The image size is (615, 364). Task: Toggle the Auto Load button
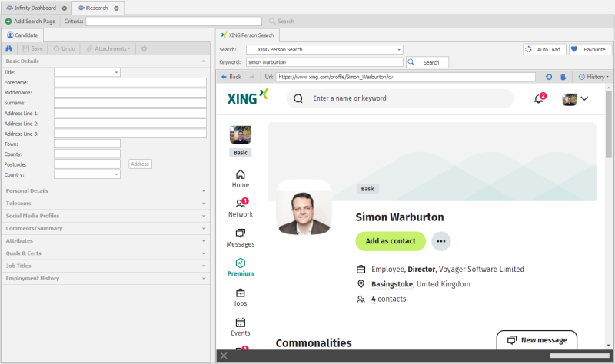(x=543, y=49)
